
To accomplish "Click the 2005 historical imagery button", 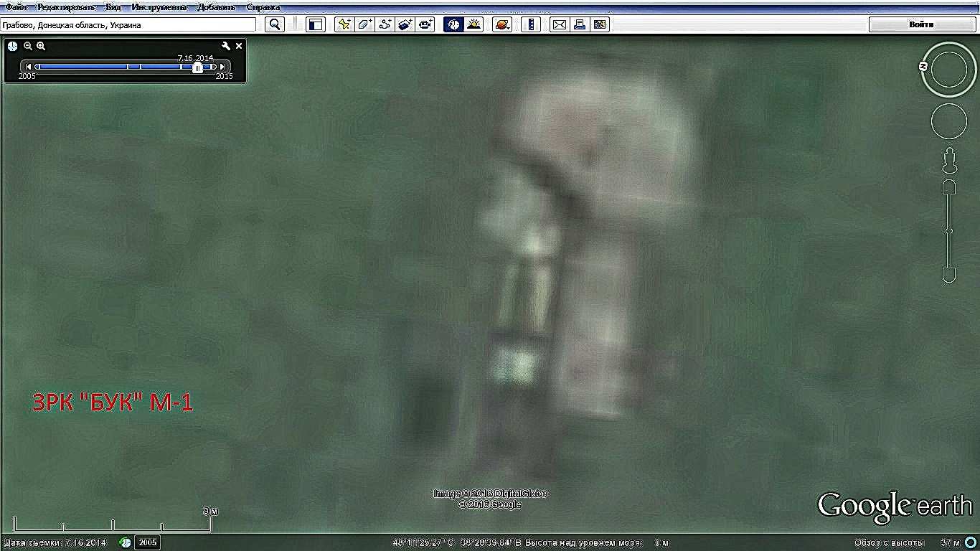I will tap(147, 542).
